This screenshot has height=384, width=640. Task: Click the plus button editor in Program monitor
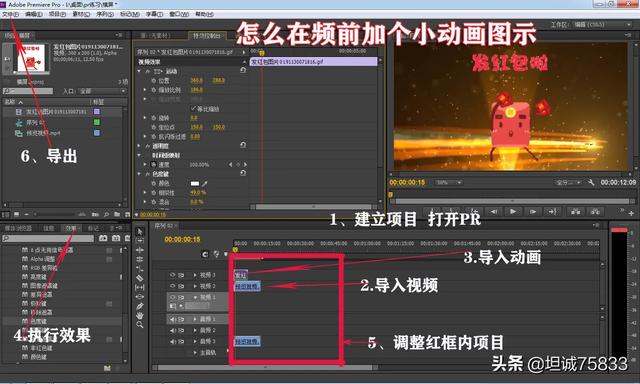631,213
